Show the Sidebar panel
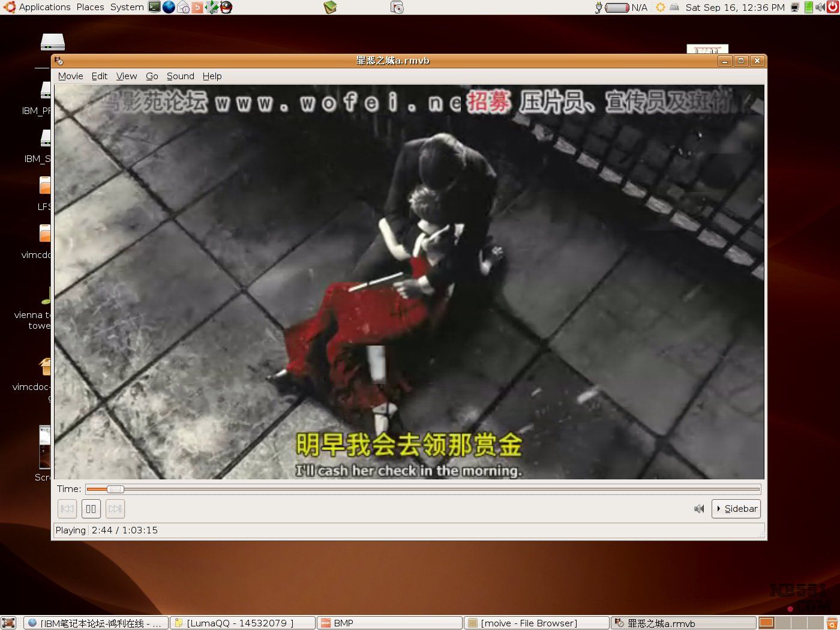 (x=736, y=509)
